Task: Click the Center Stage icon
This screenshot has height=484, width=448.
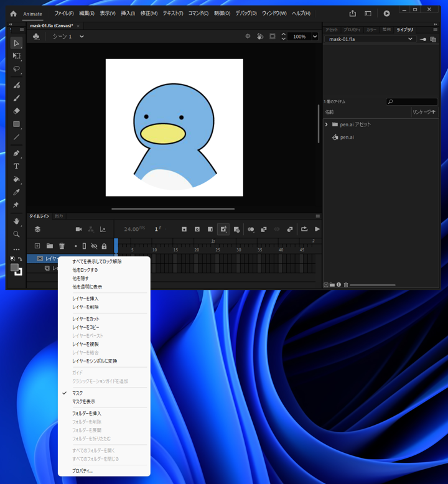Action: (248, 37)
